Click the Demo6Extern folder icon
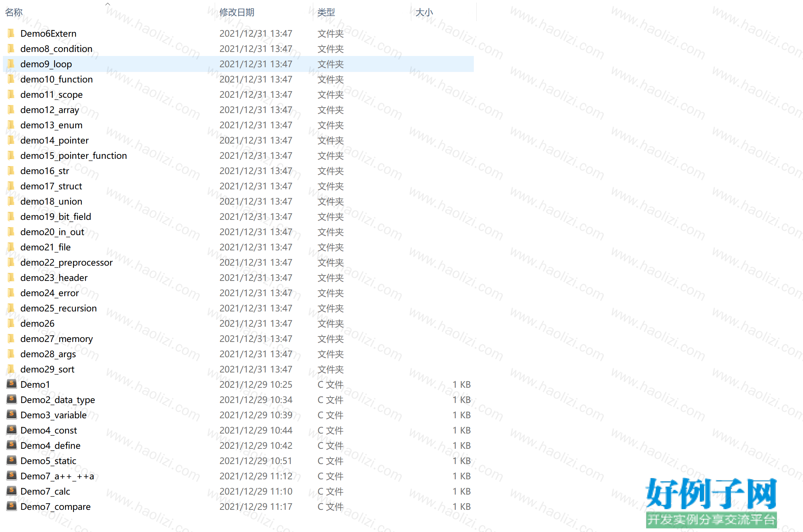This screenshot has width=803, height=532. (x=11, y=33)
